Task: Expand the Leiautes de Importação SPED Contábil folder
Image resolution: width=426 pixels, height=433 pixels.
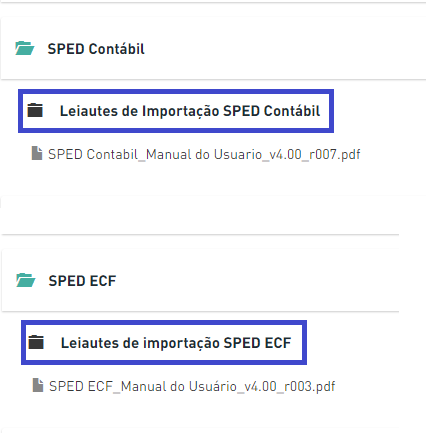Action: click(176, 111)
